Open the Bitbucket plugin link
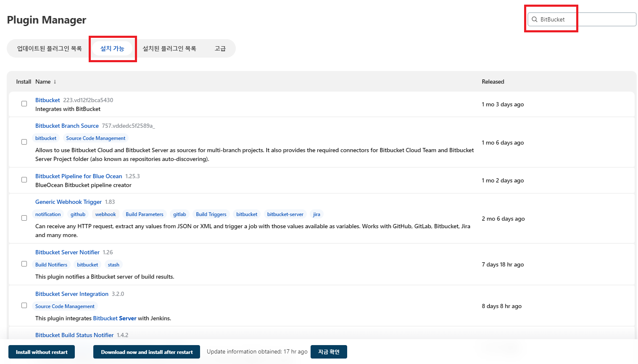 click(47, 100)
